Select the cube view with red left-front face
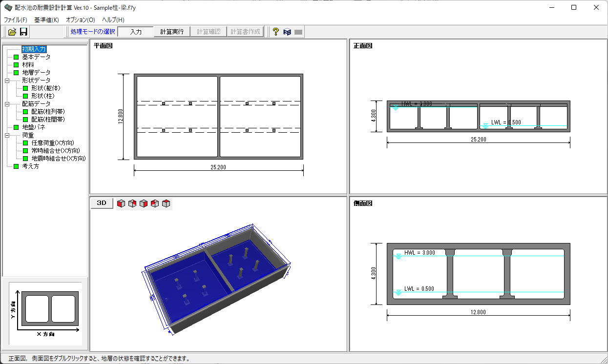Screen dimensions: 608x364 coord(121,203)
